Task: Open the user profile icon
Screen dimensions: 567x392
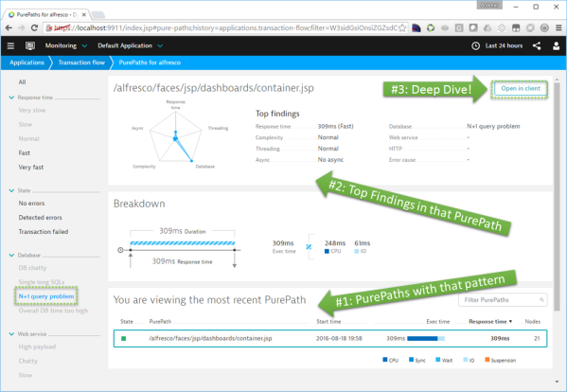Action: (557, 46)
